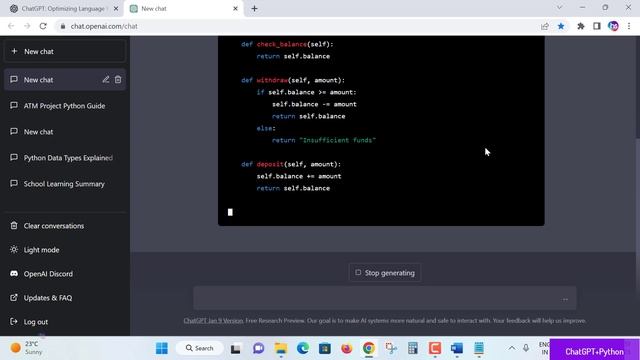Click the pencil edit icon on the selected New chat
Image resolution: width=640 pixels, height=360 pixels.
[106, 80]
